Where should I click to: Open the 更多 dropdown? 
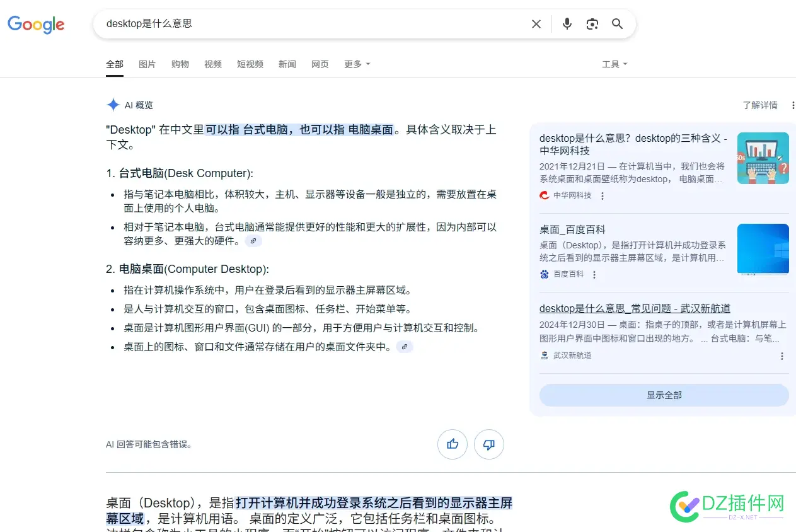pyautogui.click(x=357, y=64)
